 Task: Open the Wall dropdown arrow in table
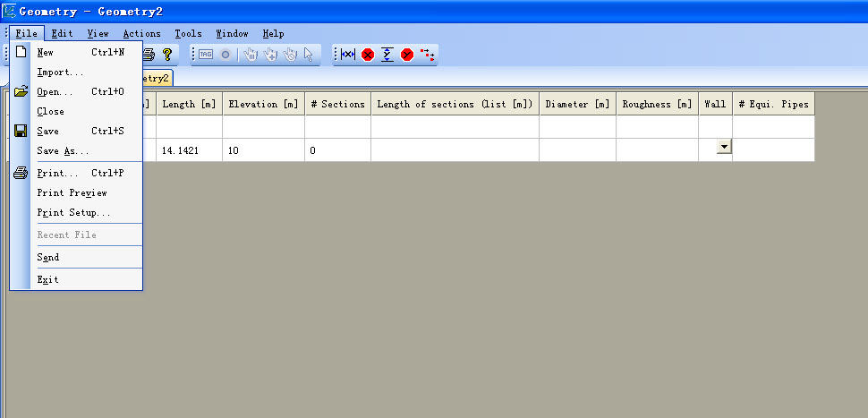pos(724,146)
